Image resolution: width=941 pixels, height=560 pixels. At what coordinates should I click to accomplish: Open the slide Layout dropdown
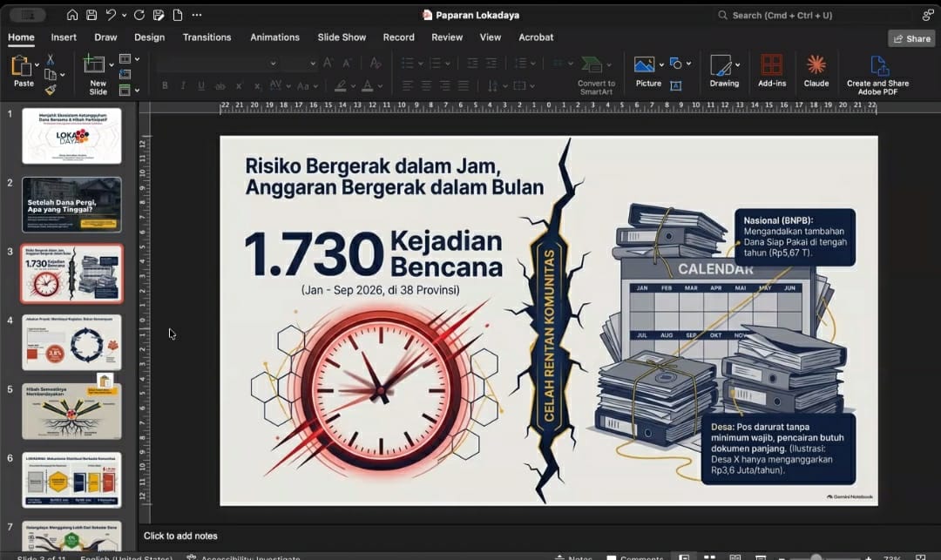point(129,58)
